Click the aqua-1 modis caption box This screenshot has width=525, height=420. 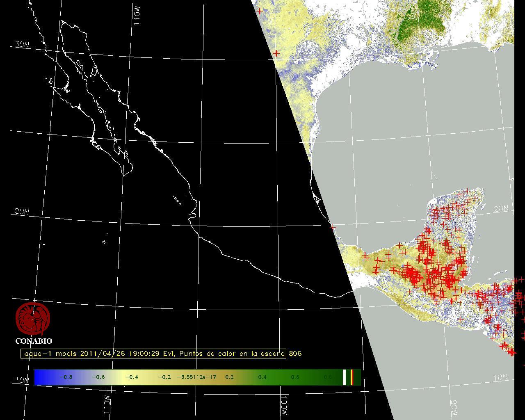point(153,354)
